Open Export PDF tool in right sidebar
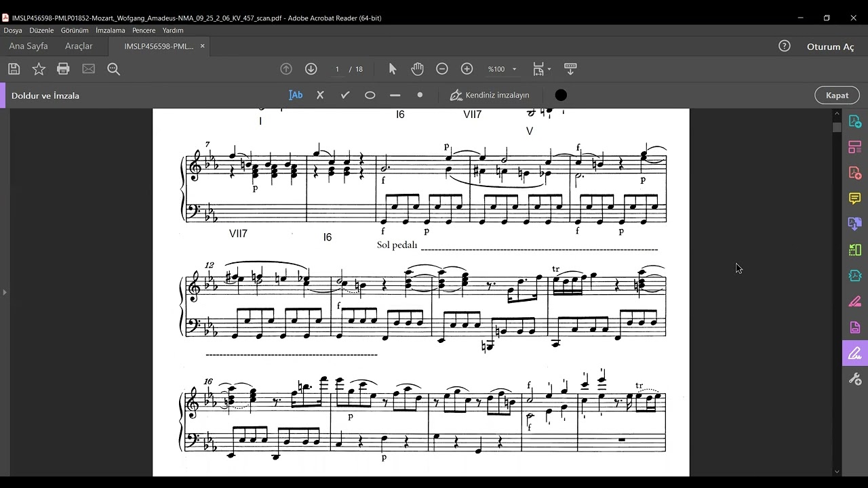This screenshot has height=488, width=868. coord(855,224)
